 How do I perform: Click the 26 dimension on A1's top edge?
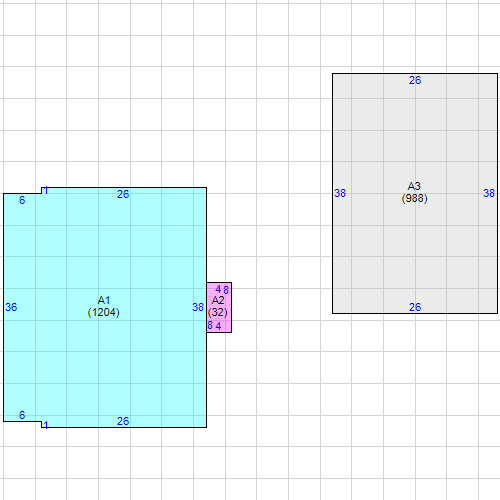[x=123, y=194]
